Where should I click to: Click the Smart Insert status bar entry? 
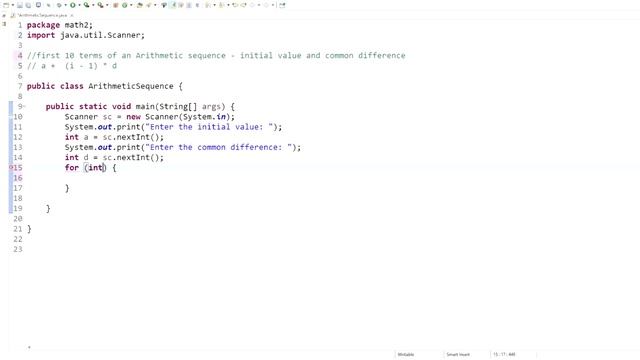click(x=458, y=354)
